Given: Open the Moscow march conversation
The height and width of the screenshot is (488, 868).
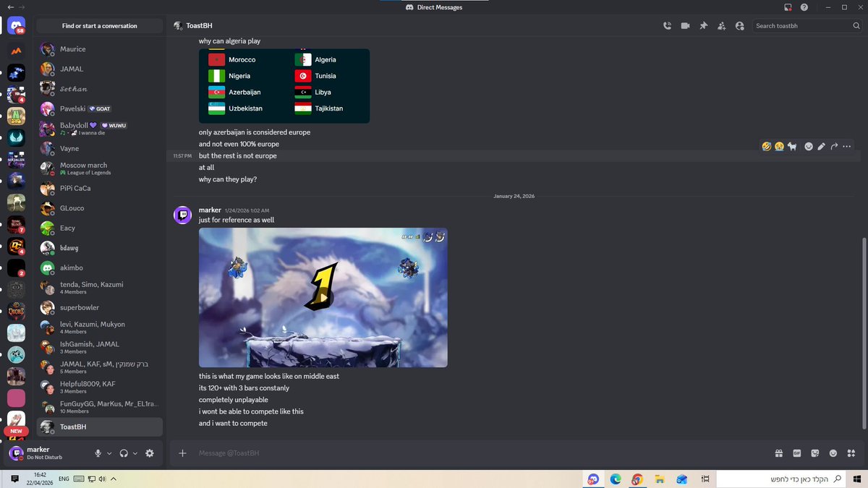Looking at the screenshot, I should [99, 168].
